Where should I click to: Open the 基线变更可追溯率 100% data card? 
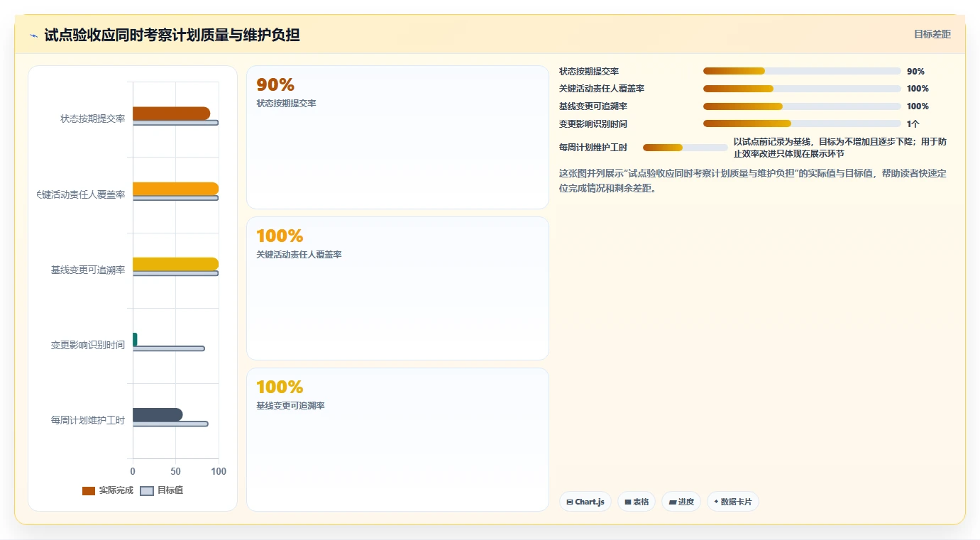coord(397,440)
